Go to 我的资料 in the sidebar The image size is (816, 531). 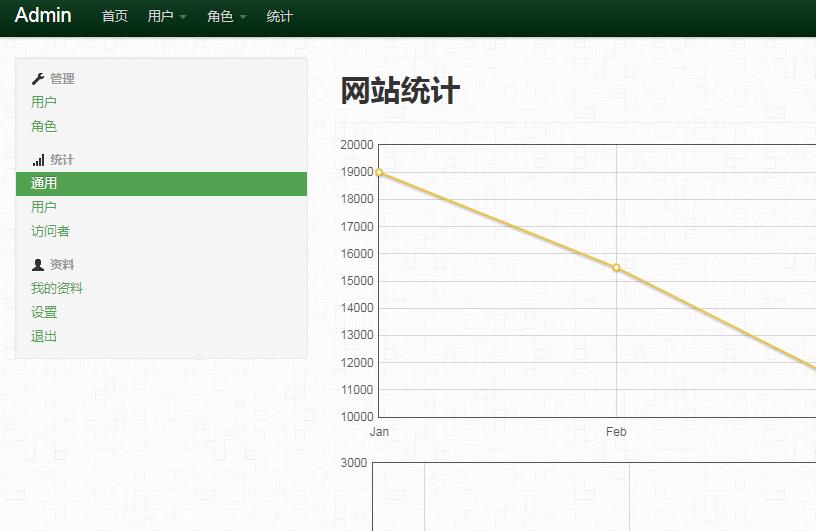tap(57, 288)
